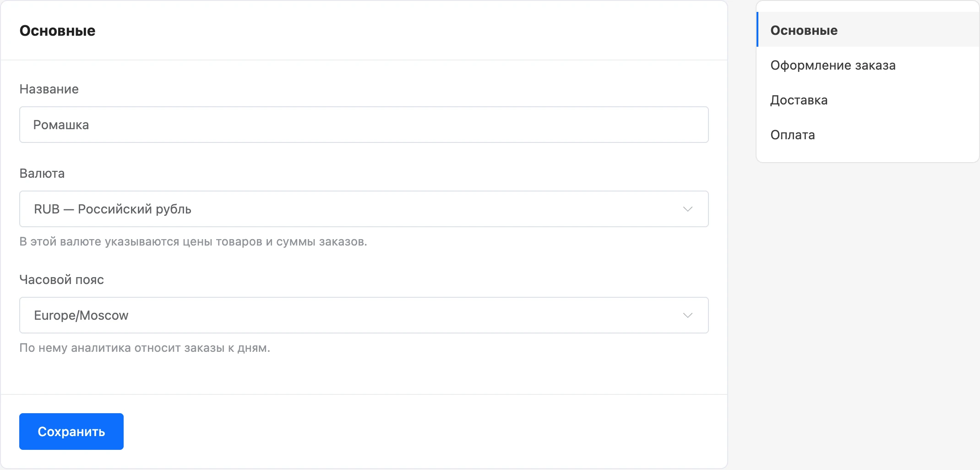Open the Валюта dropdown showing RUB

point(364,209)
